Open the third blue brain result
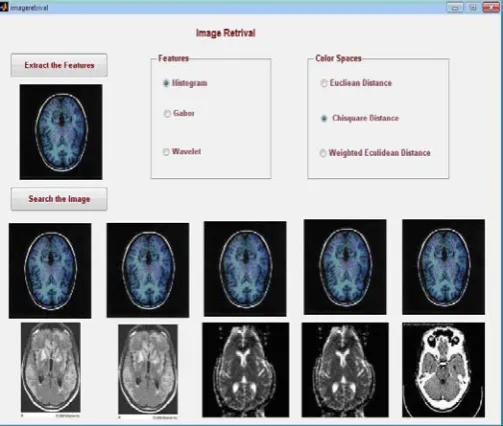This screenshot has width=503, height=426. [x=245, y=269]
